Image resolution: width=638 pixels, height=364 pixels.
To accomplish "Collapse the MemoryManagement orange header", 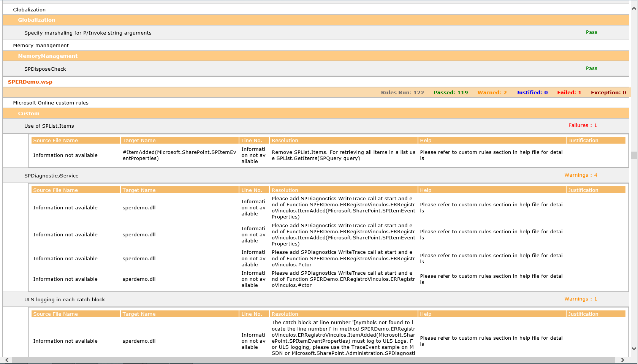I will pos(47,56).
